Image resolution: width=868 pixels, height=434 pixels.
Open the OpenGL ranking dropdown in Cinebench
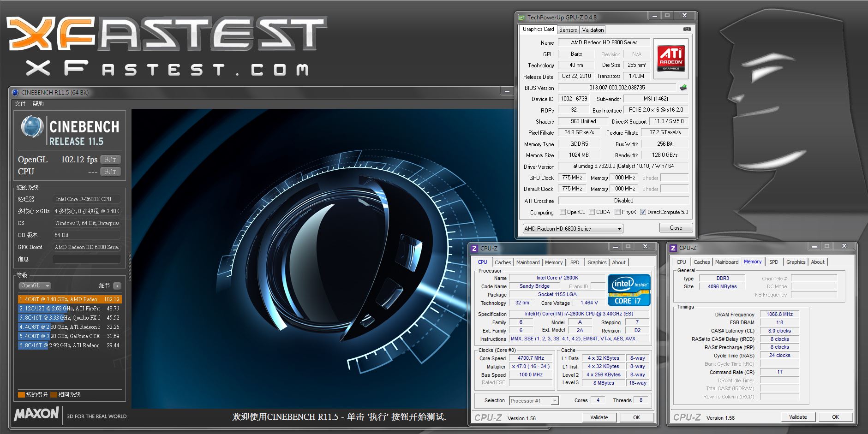35,285
